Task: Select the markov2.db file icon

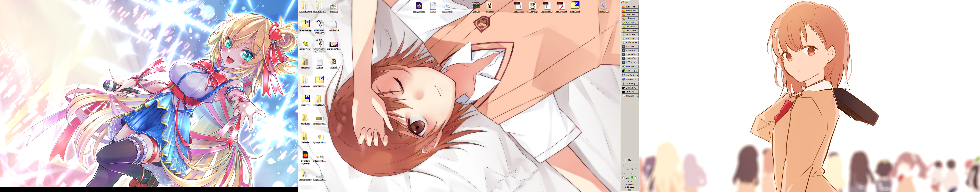Action: click(x=447, y=7)
